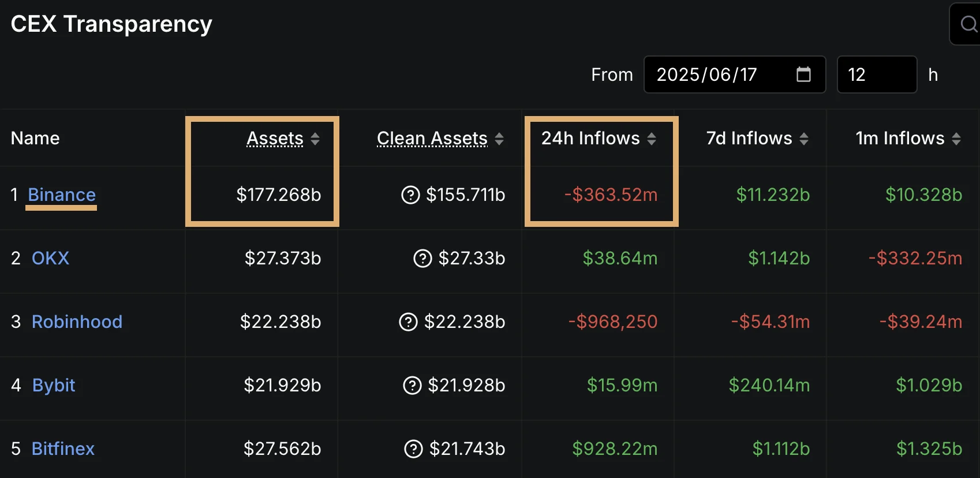This screenshot has width=980, height=478.
Task: Select Bybit 1m inflow $1.029b
Action: pos(929,385)
